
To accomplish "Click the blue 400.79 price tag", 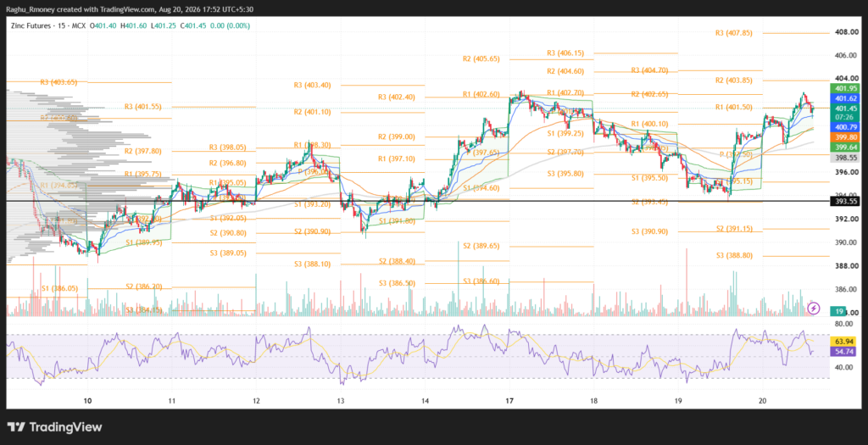I will 846,127.
